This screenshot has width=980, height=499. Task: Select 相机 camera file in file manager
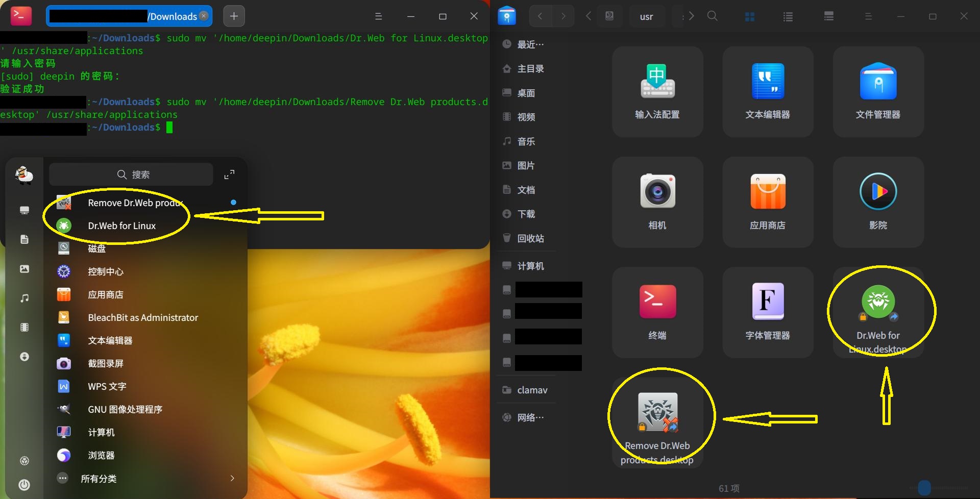pyautogui.click(x=657, y=202)
